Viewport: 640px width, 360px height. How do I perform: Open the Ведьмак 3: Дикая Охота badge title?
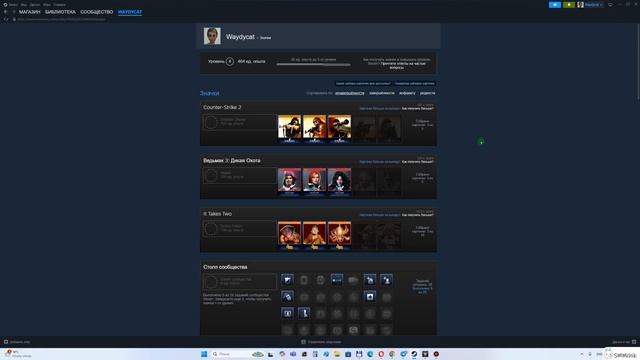pyautogui.click(x=231, y=160)
